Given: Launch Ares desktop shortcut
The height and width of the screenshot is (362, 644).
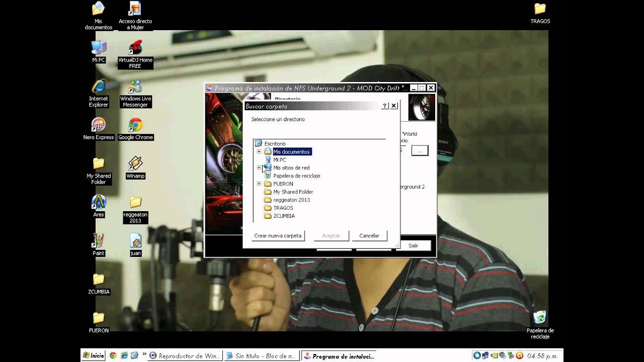Looking at the screenshot, I should pyautogui.click(x=99, y=206).
